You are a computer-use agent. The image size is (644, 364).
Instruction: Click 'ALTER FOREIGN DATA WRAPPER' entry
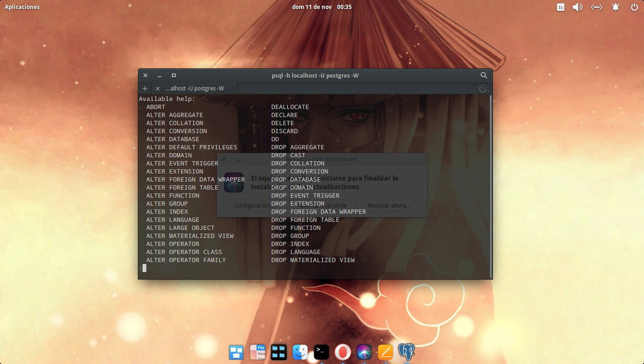click(196, 179)
